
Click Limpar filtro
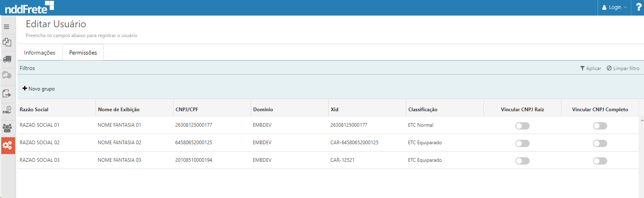point(623,68)
